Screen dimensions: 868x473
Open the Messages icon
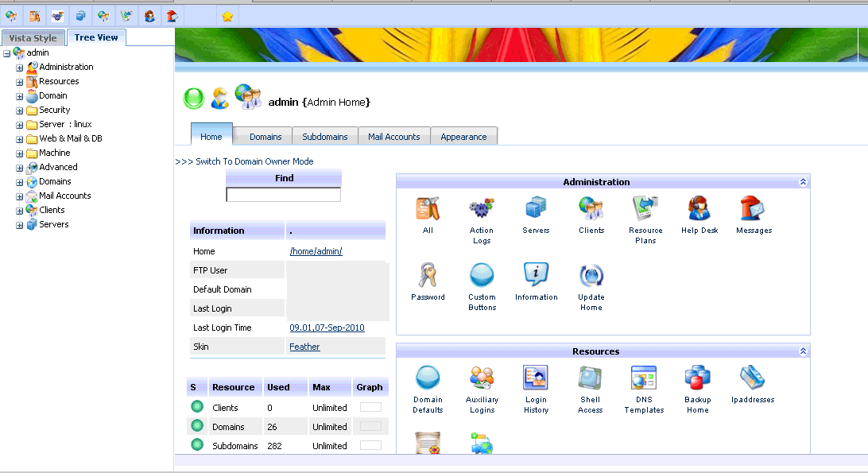pos(754,209)
